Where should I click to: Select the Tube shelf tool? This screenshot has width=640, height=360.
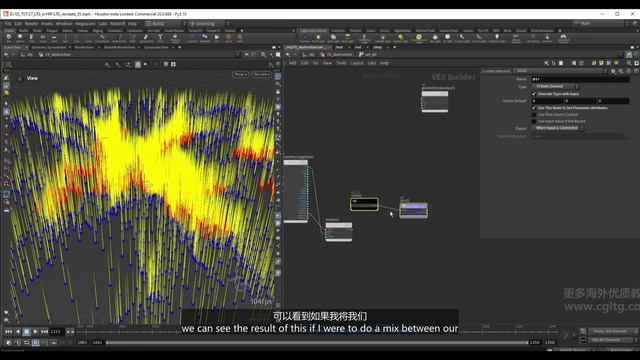coord(31,38)
